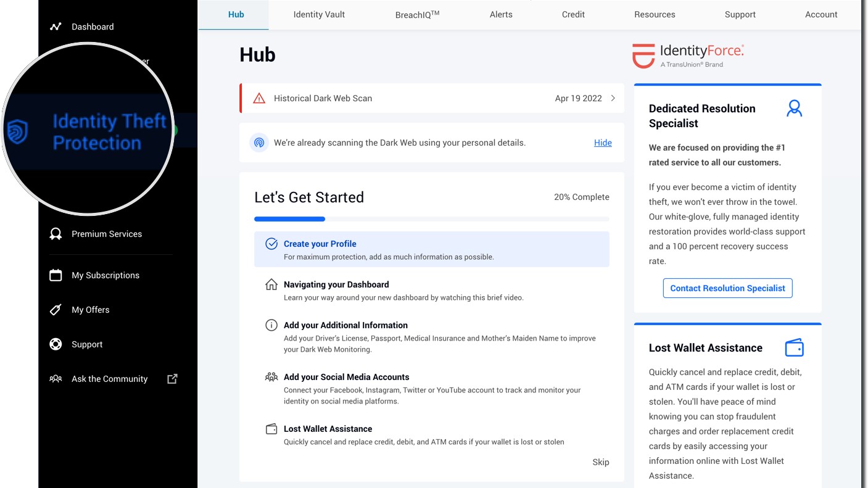The width and height of the screenshot is (868, 488).
Task: Click the house icon for Navigating your Dashboard
Action: click(271, 284)
